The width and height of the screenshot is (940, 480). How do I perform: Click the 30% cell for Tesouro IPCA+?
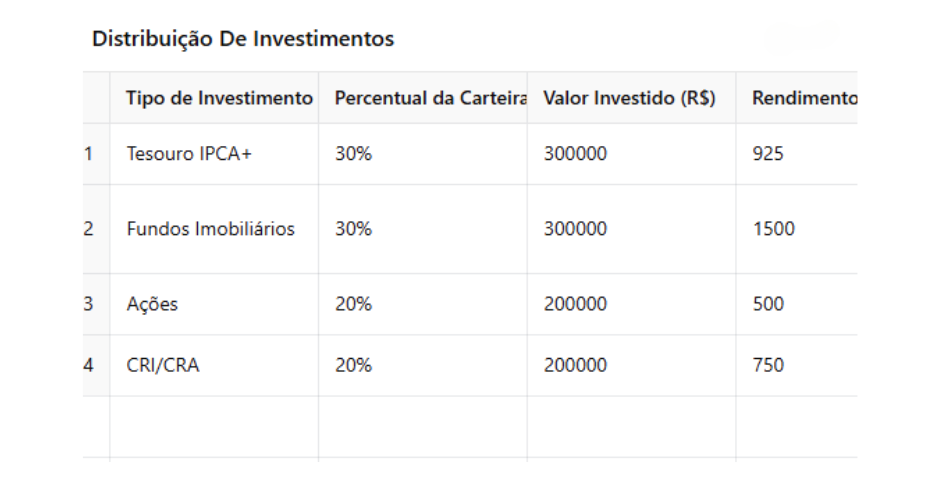tap(353, 154)
